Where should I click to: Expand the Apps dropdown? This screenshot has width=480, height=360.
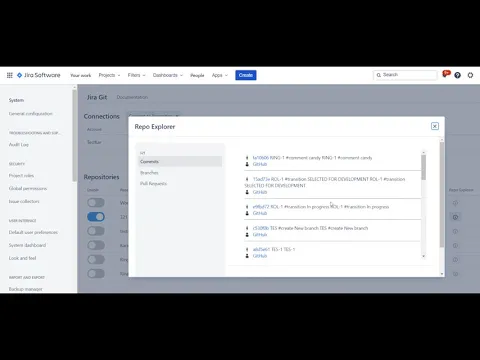220,75
